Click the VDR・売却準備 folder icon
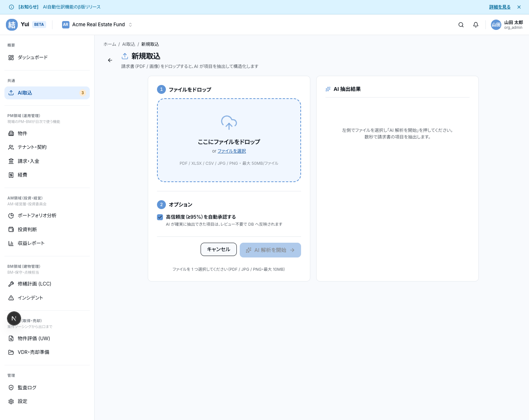 [11, 352]
